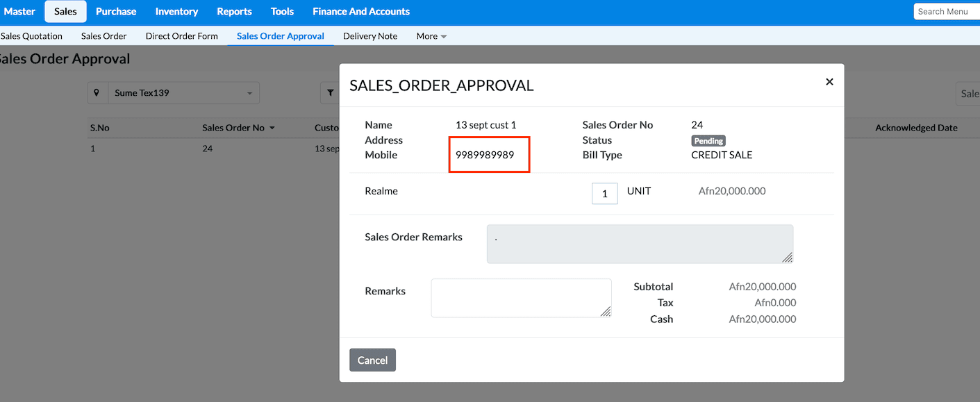Open the Sume Tex139 location dropdown
980x402 pixels.
[x=183, y=93]
